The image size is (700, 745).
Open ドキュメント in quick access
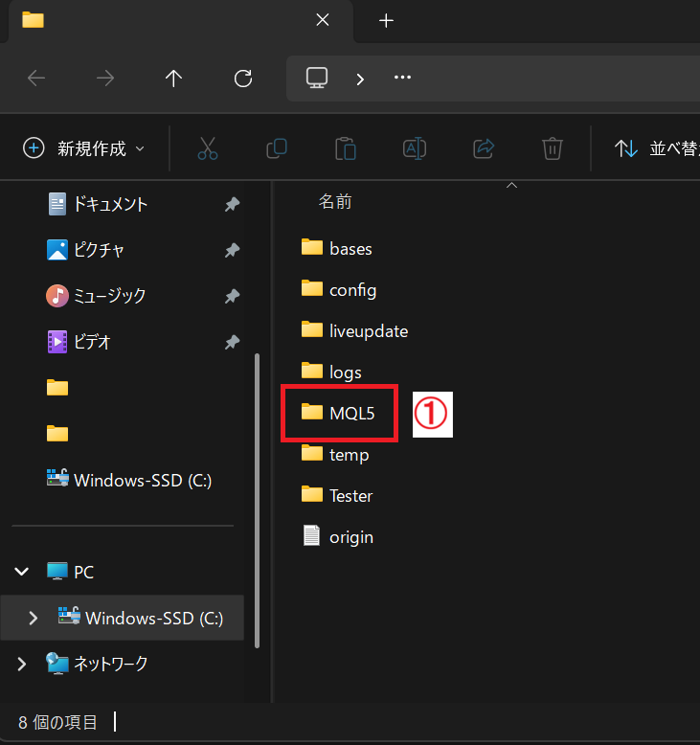point(110,204)
